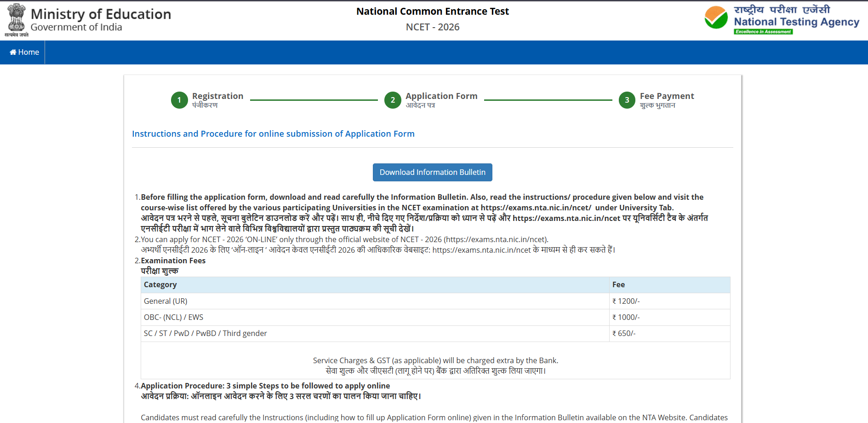Click the Fee Payment step label
This screenshot has width=868, height=423.
[667, 96]
